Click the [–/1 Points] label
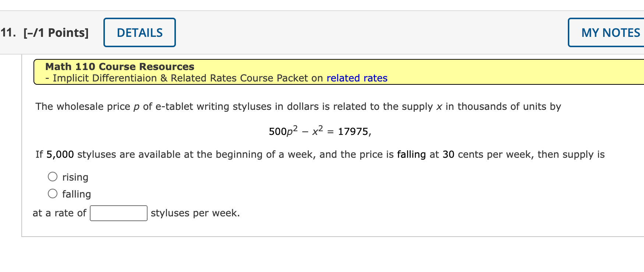644x272 pixels. (56, 32)
